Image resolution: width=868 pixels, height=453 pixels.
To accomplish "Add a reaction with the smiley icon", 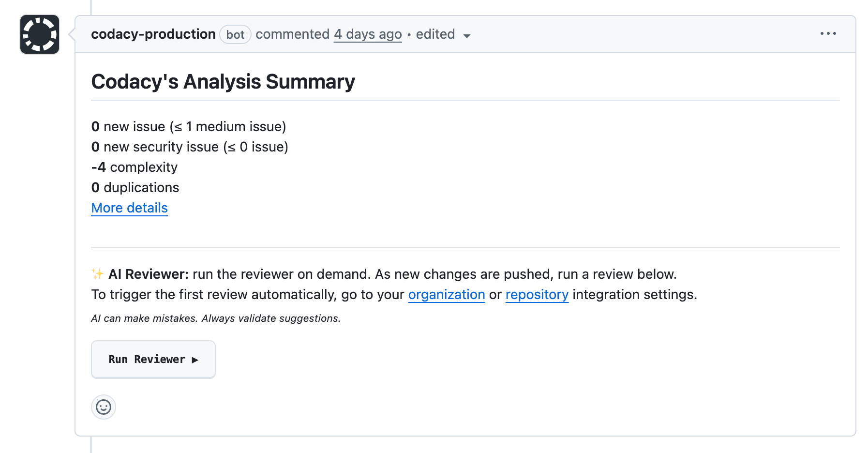I will 104,407.
